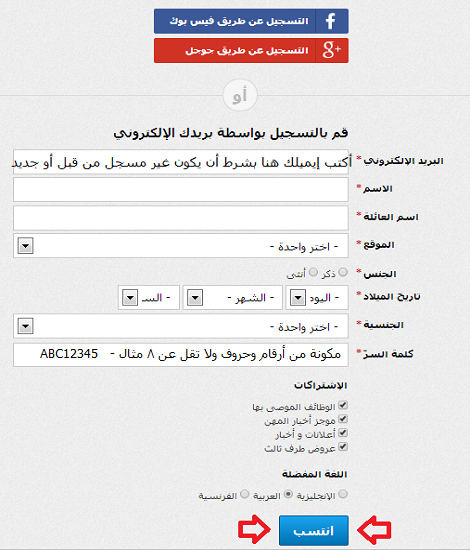Register via Facebook button التسجيل عن طريق فيس بوك
The image size is (470, 550).
[251, 21]
